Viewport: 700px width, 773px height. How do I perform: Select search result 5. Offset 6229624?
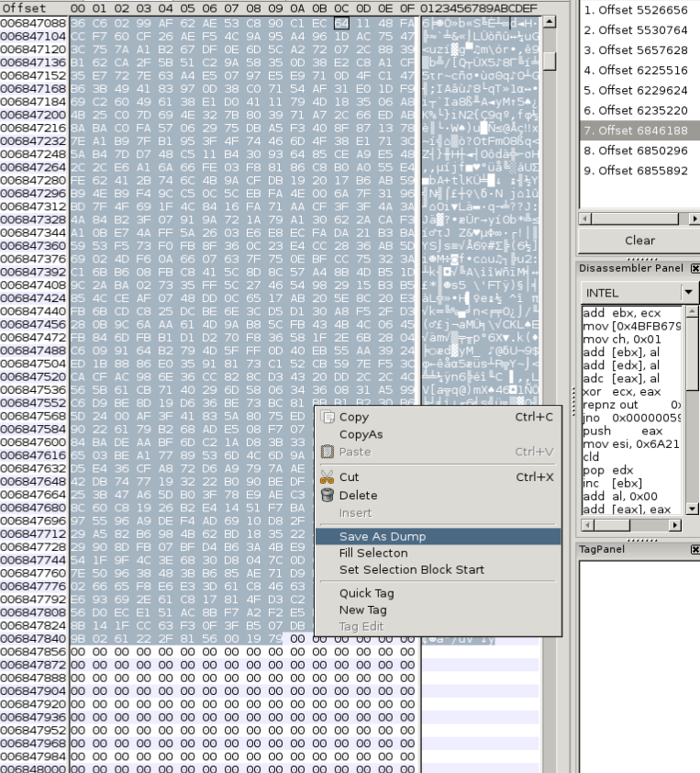[x=636, y=91]
